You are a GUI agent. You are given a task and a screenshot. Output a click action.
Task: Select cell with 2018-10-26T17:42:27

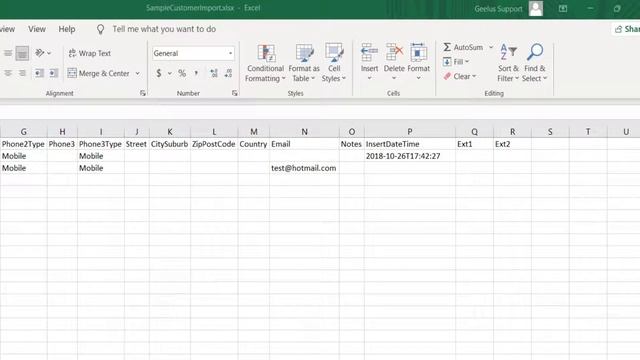coord(410,156)
